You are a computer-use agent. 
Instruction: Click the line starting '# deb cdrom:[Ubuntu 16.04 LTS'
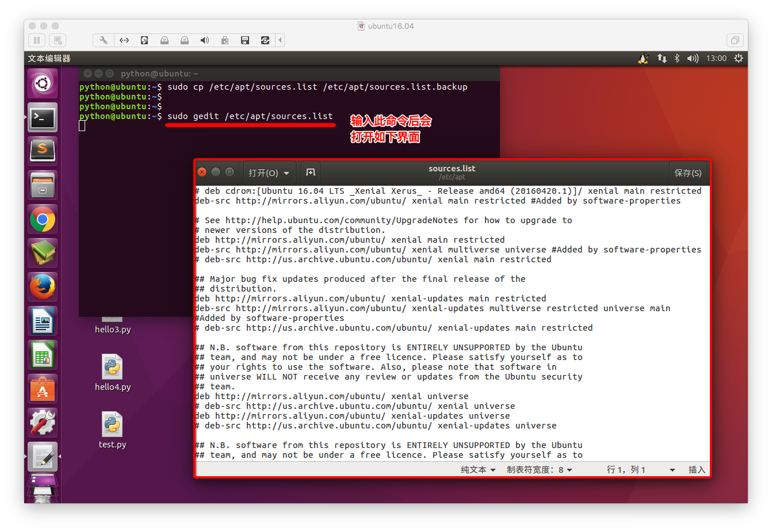(x=448, y=191)
